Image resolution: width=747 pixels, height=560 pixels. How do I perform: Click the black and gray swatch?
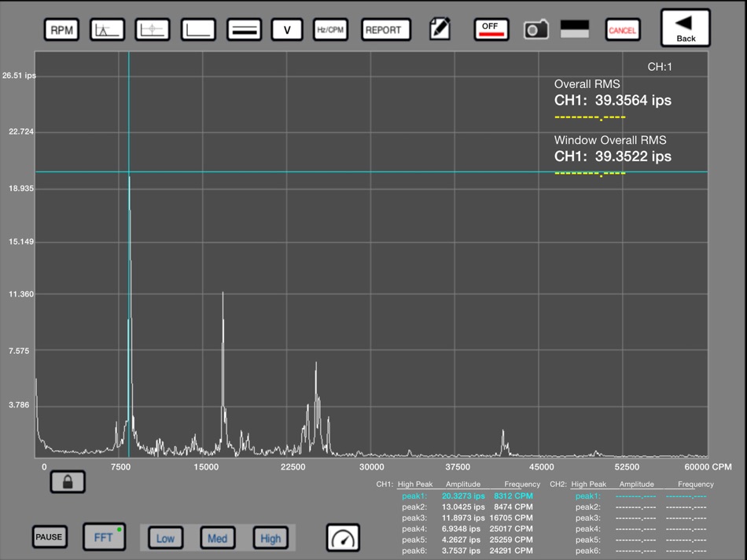point(575,29)
